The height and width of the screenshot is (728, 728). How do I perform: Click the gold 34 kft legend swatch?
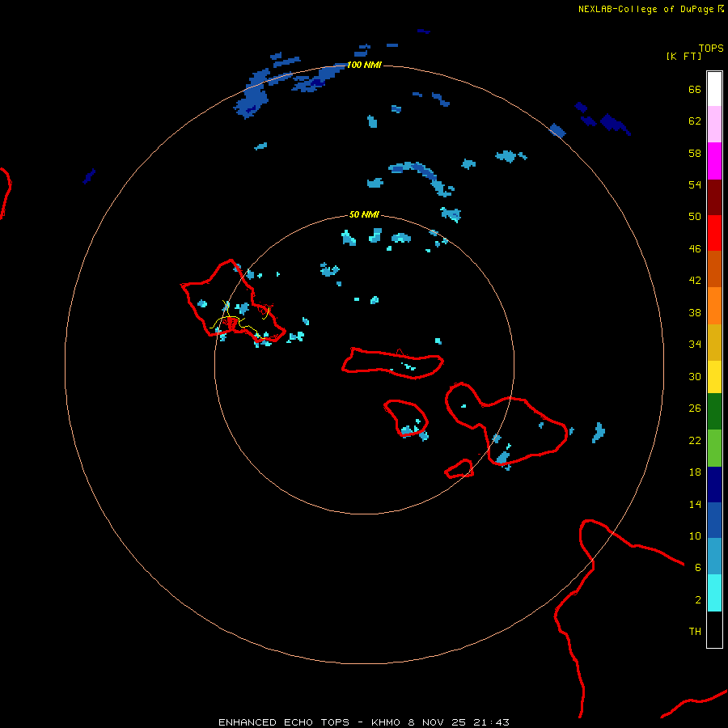pos(714,342)
